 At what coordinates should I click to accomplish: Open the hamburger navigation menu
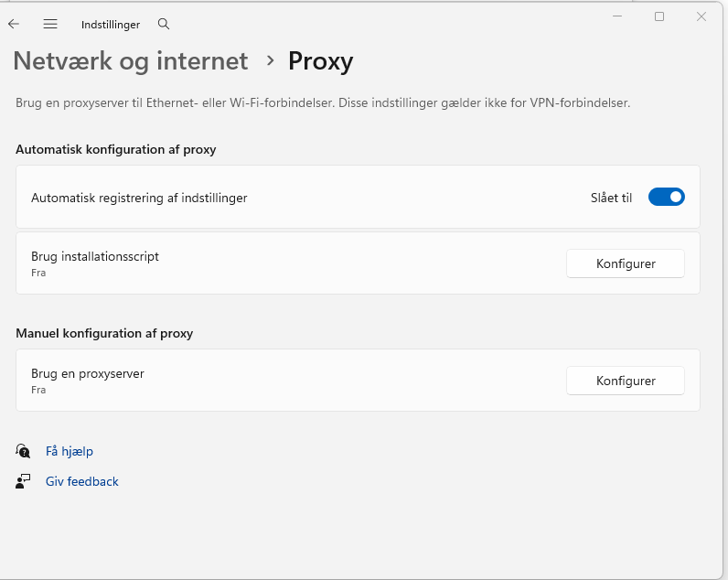click(50, 24)
